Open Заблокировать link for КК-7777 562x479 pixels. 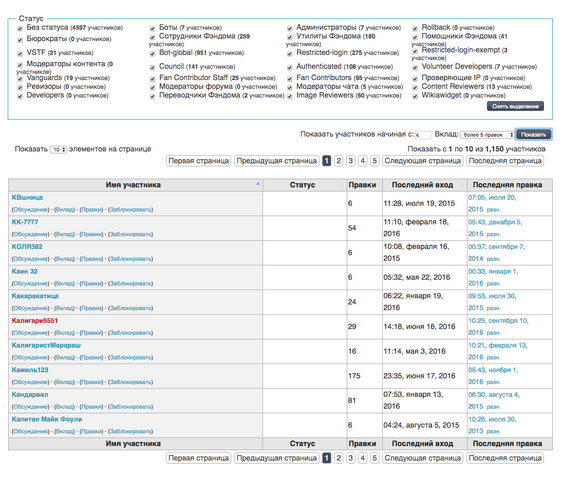(x=130, y=234)
